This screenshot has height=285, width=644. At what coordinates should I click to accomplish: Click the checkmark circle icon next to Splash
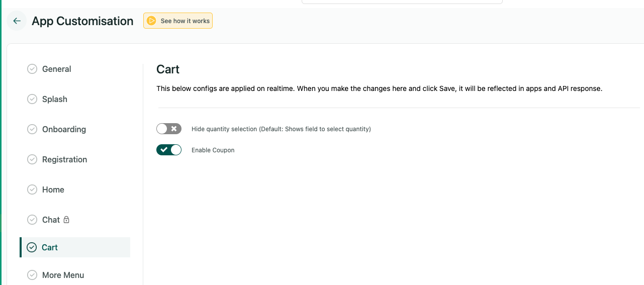click(x=32, y=99)
